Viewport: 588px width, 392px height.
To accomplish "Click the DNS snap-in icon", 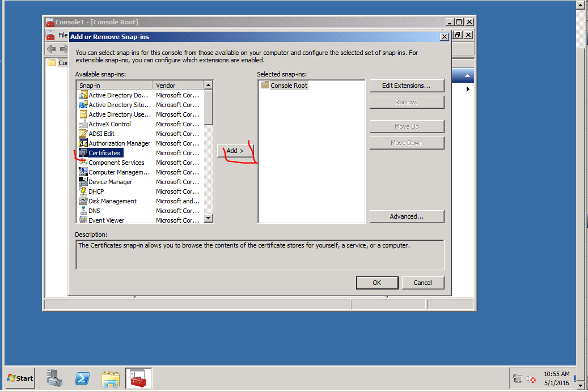I will coord(83,211).
